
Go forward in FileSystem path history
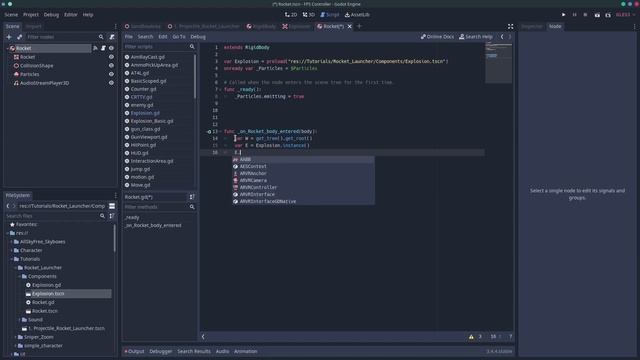click(14, 206)
